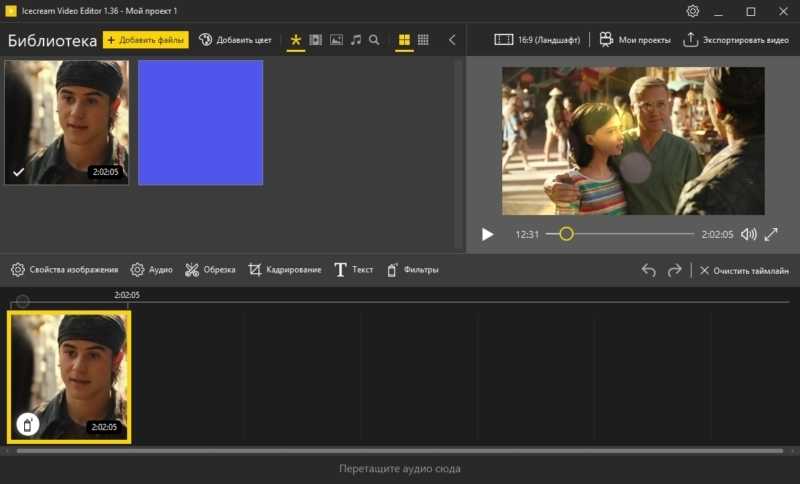Undo the last action arrow
The width and height of the screenshot is (800, 484).
(x=648, y=270)
